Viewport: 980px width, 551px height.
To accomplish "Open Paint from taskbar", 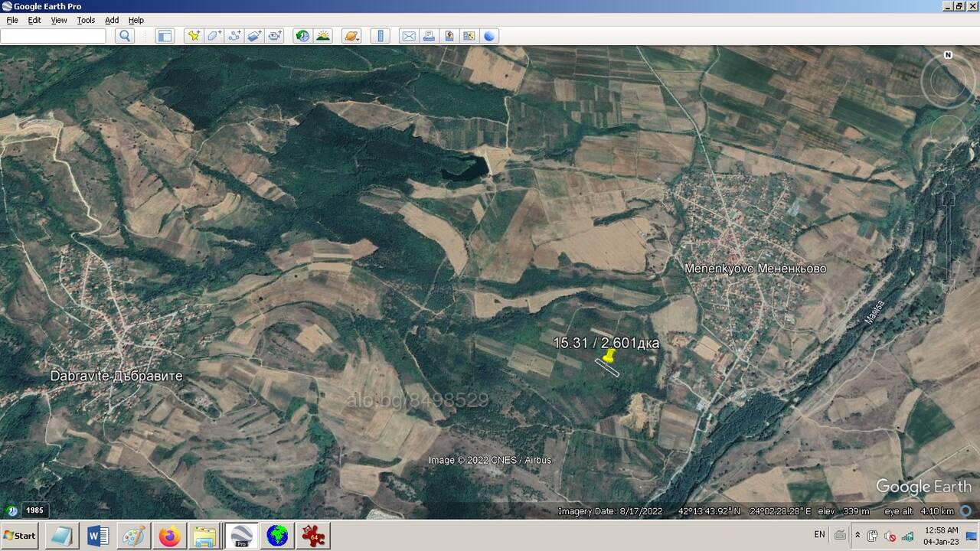I will click(x=134, y=536).
